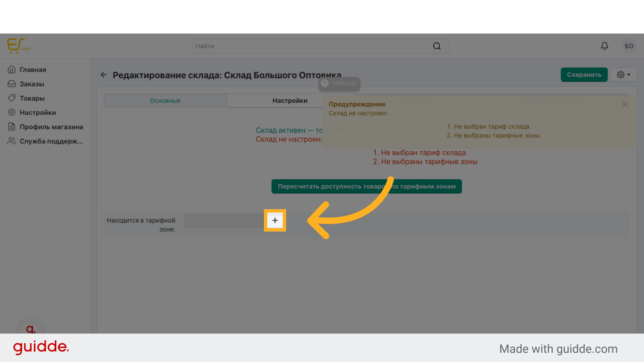This screenshot has height=362, width=644.
Task: Click the Помощь help badge
Action: [x=339, y=83]
